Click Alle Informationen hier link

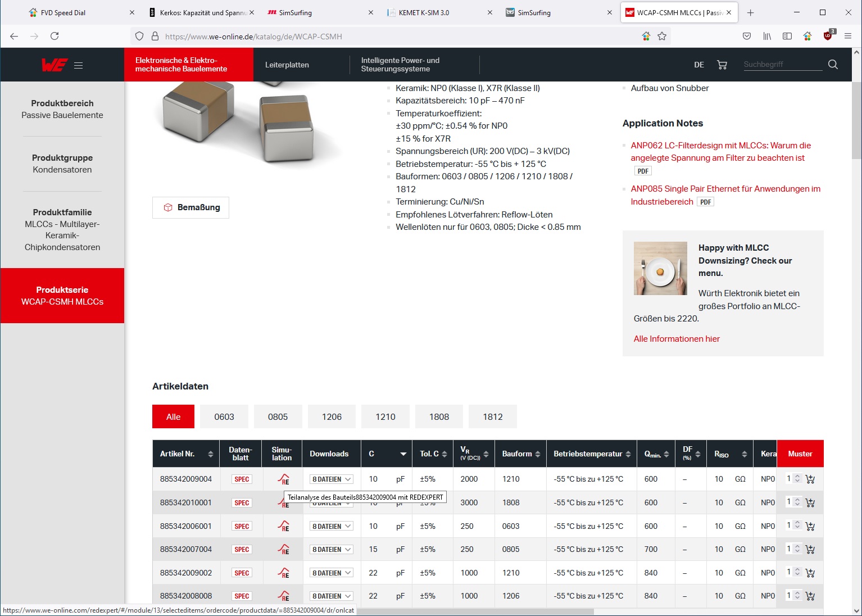(x=677, y=338)
